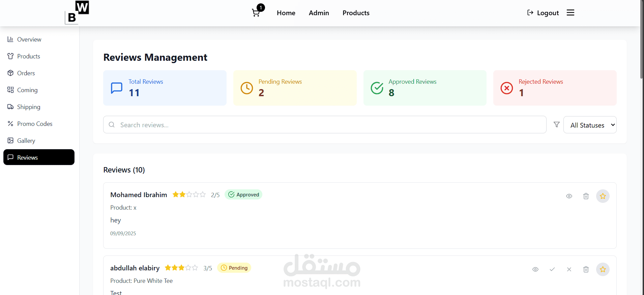Screen dimensions: 644x295
Task: Click the Reviews (10) heading
Action: pyautogui.click(x=124, y=170)
